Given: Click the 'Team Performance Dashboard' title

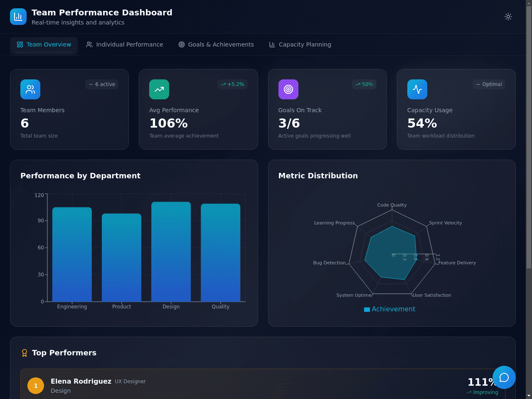Looking at the screenshot, I should pyautogui.click(x=102, y=12).
